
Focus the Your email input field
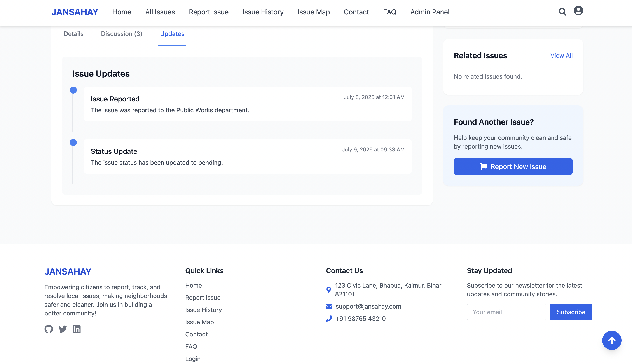click(506, 312)
